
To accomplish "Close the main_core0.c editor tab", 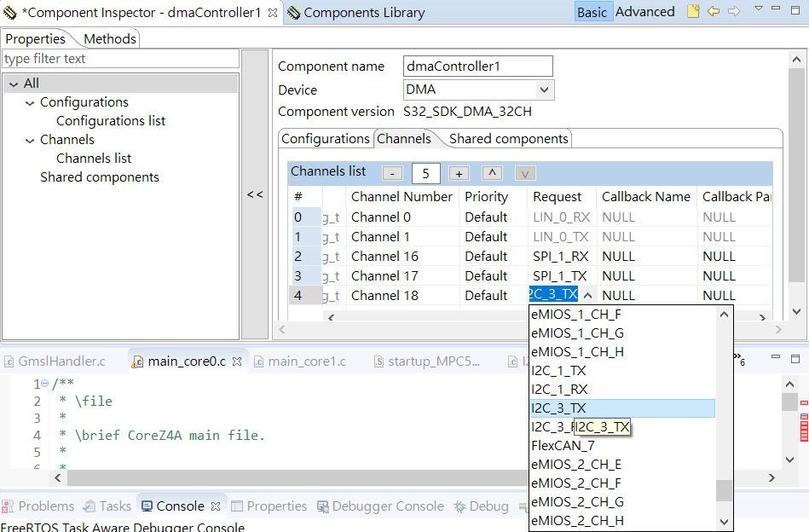I will [237, 361].
